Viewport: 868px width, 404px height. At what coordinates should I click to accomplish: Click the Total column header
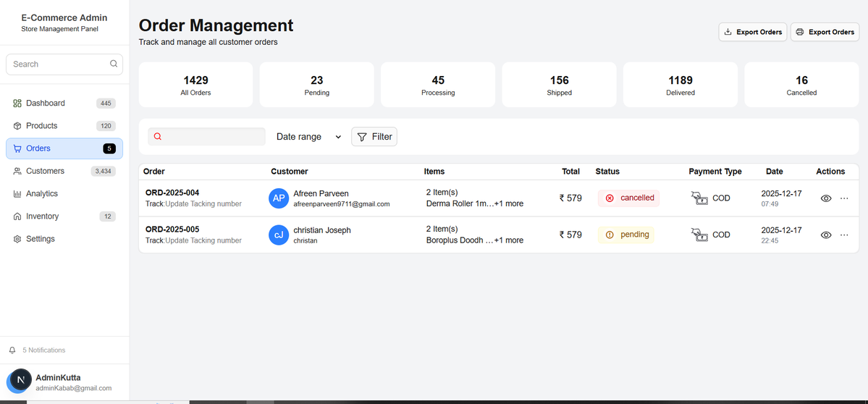coord(570,172)
